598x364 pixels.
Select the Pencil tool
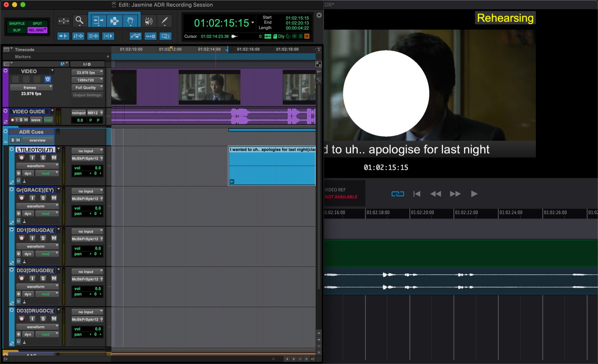[164, 21]
